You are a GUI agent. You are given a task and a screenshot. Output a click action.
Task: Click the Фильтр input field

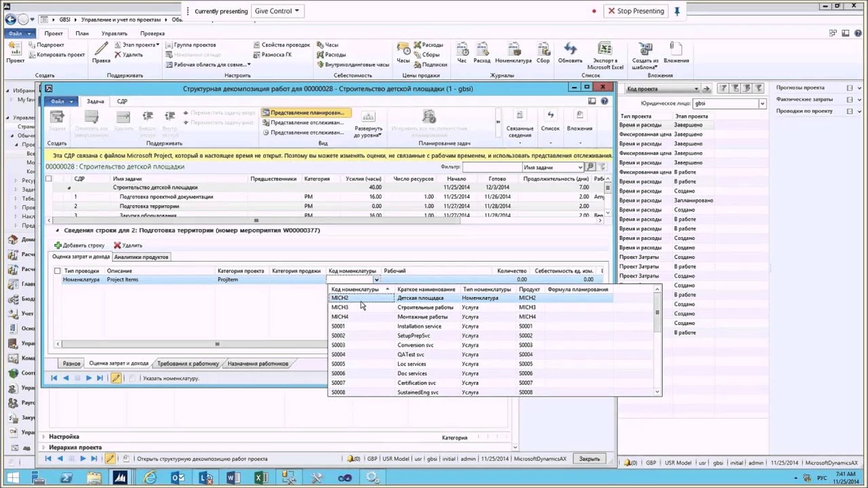(x=492, y=167)
